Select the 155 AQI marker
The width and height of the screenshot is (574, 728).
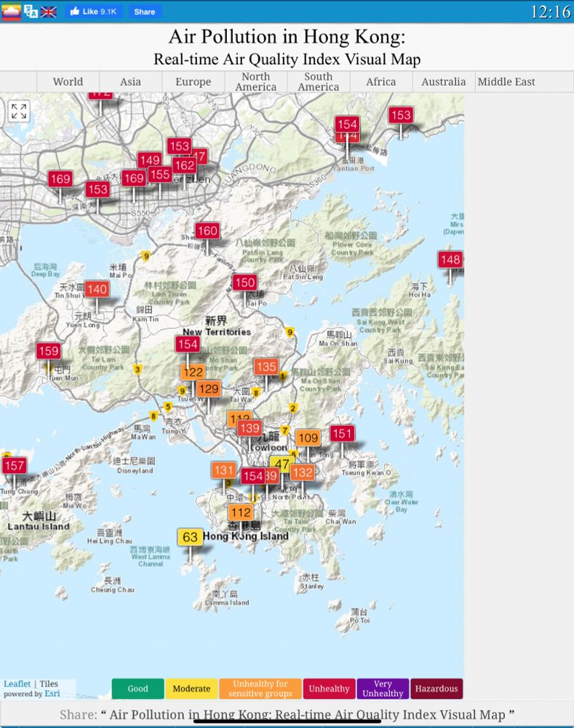coord(160,175)
